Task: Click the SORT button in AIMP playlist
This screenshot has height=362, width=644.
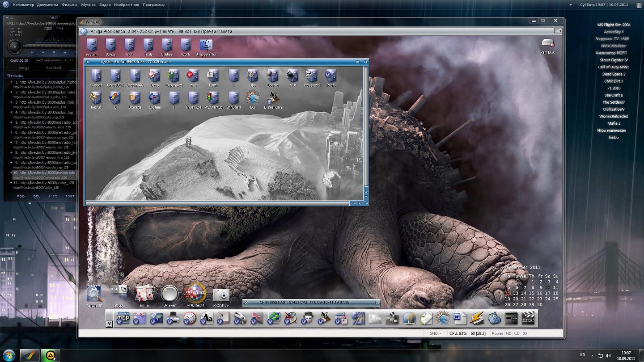Action: click(70, 196)
